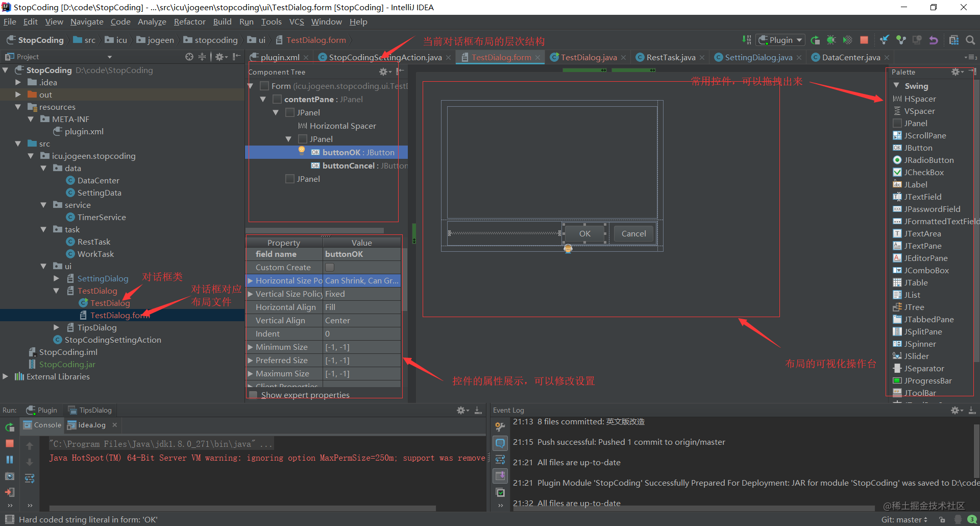Click the Pause Output icon in Run panel
This screenshot has height=526, width=980.
click(10, 460)
